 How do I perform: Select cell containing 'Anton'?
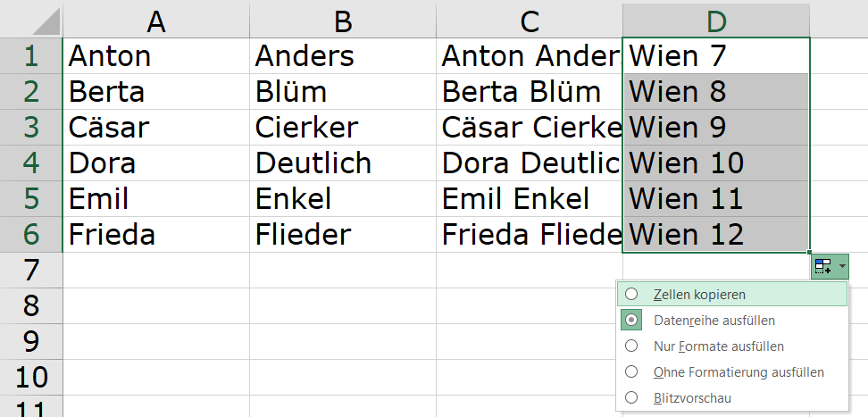[x=156, y=56]
